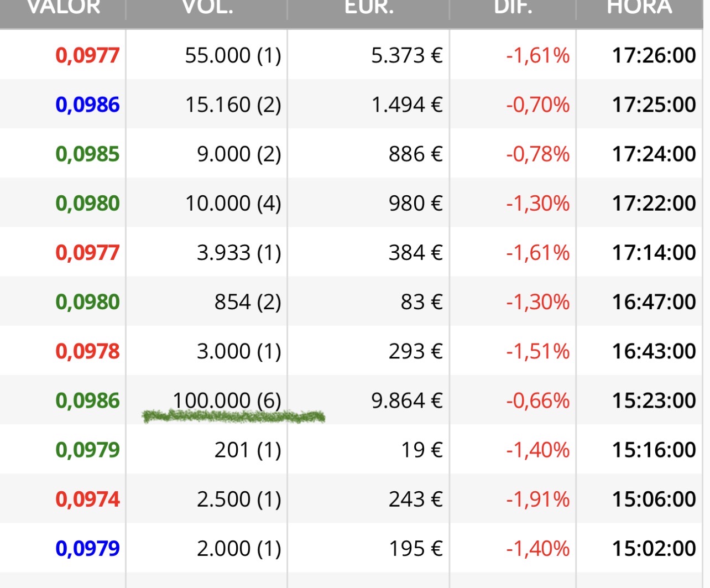Select the -0,78% difference cell
Image resolution: width=710 pixels, height=588 pixels.
537,154
